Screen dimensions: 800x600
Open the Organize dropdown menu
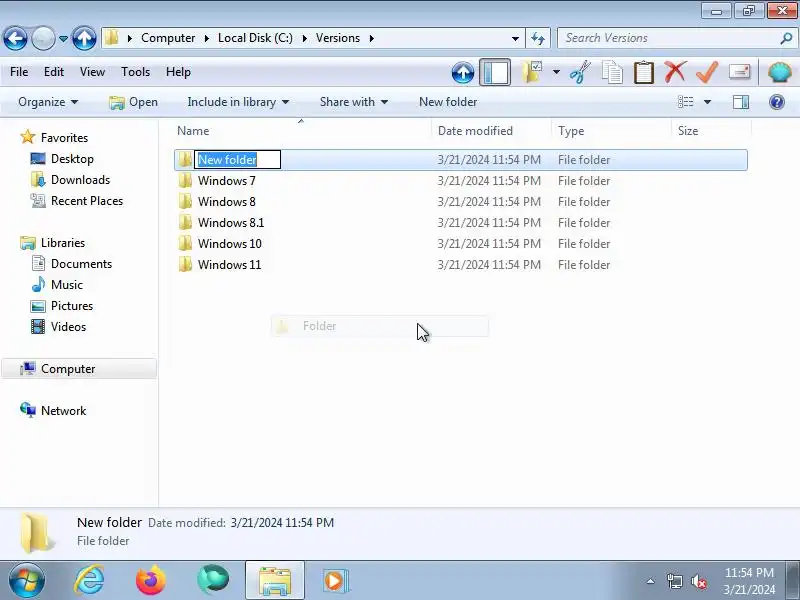click(x=48, y=102)
